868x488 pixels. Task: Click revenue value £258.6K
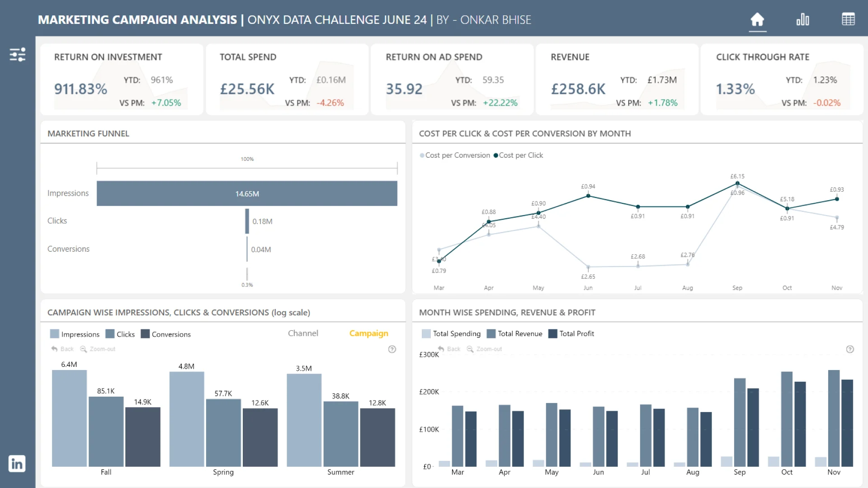click(x=578, y=89)
